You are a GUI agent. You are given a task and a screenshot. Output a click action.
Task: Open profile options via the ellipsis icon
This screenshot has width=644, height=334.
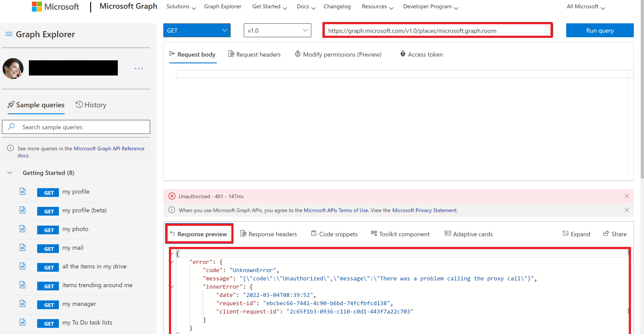tap(139, 68)
